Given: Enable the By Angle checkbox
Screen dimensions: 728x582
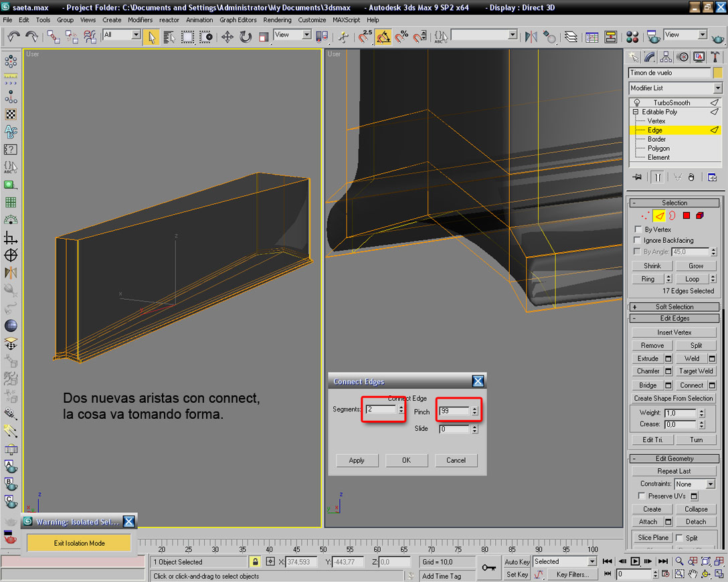Looking at the screenshot, I should click(x=638, y=251).
